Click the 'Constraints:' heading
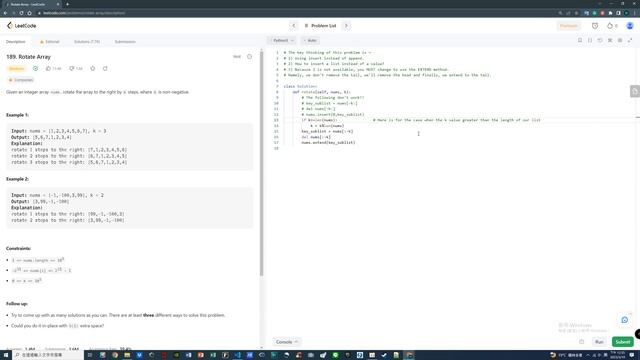This screenshot has width=640, height=360. (18, 249)
